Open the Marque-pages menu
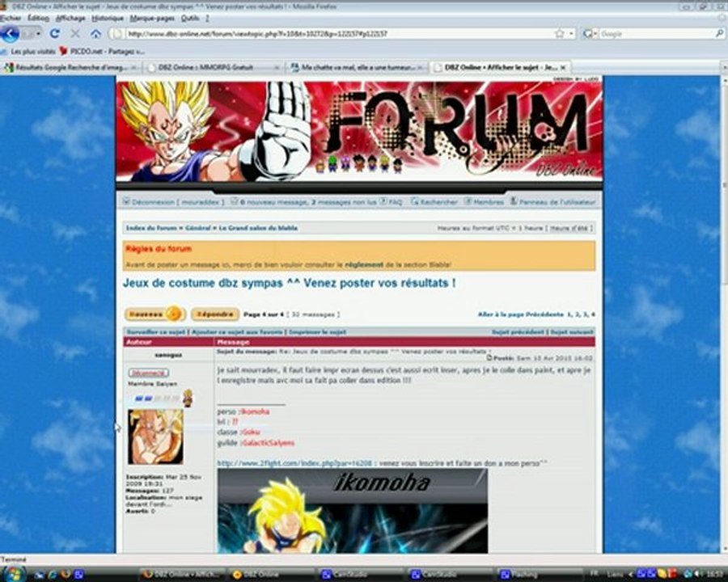This screenshot has width=728, height=582. point(152,18)
